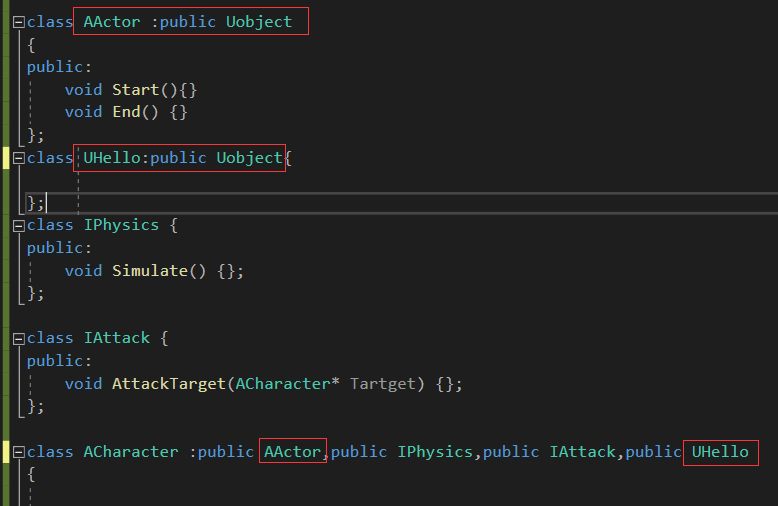Click the AActor class name in its declaration
This screenshot has height=506, width=778.
112,22
